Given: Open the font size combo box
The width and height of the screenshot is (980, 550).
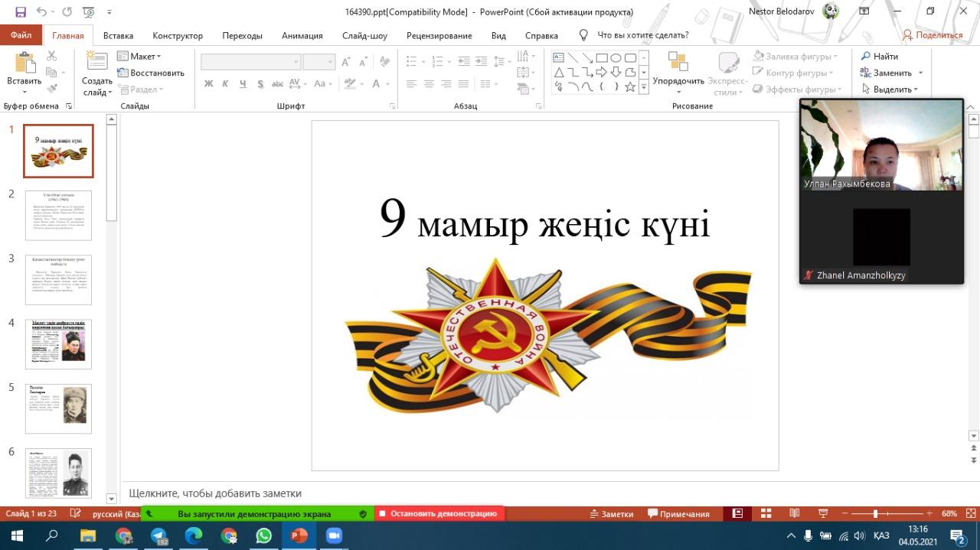Looking at the screenshot, I should tap(318, 62).
